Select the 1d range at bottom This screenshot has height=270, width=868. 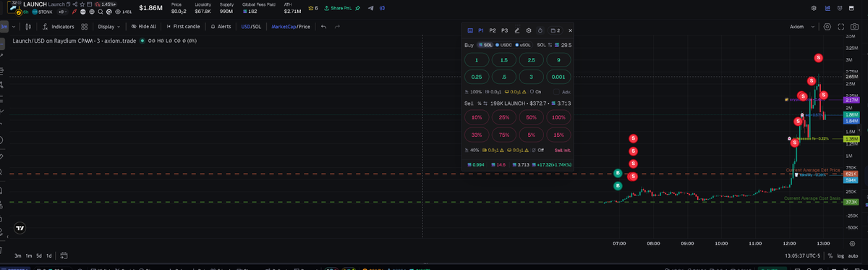pyautogui.click(x=48, y=256)
